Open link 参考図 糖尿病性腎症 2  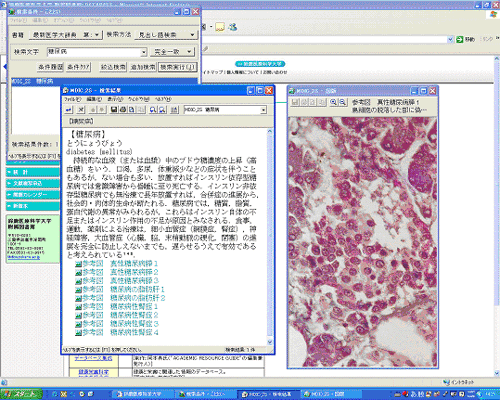pos(117,315)
